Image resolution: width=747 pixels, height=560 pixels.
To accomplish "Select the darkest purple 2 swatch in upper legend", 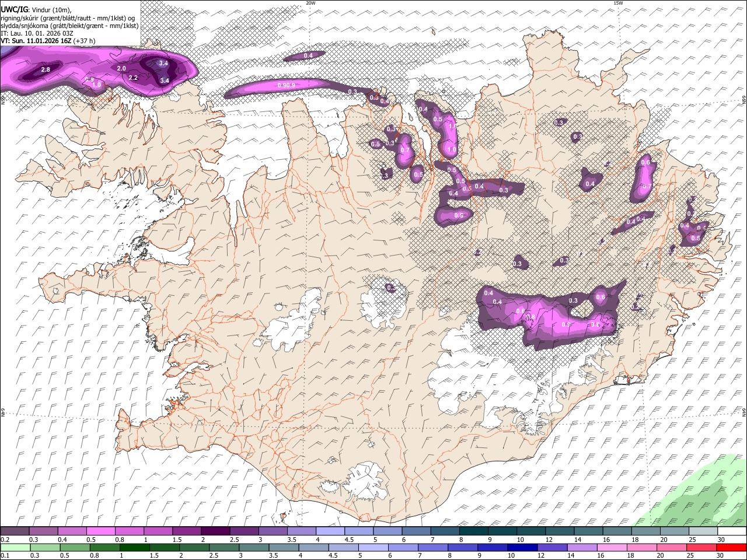I will pyautogui.click(x=215, y=531).
